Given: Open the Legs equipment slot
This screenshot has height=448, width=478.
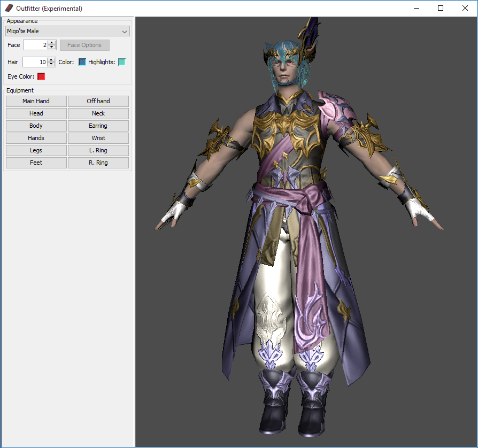Looking at the screenshot, I should (x=36, y=150).
